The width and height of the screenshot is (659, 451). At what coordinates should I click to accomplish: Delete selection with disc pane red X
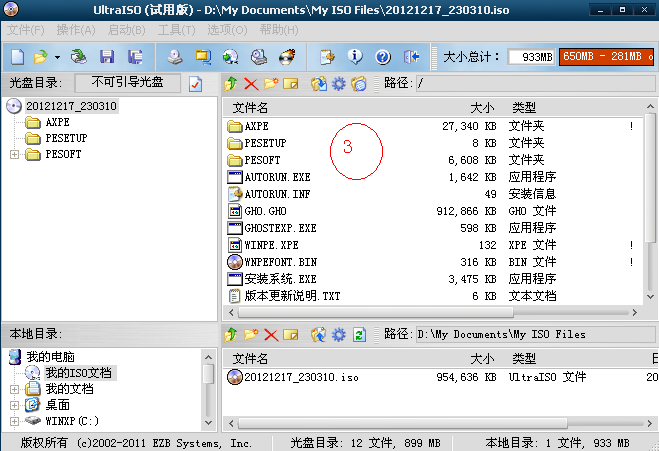point(251,84)
